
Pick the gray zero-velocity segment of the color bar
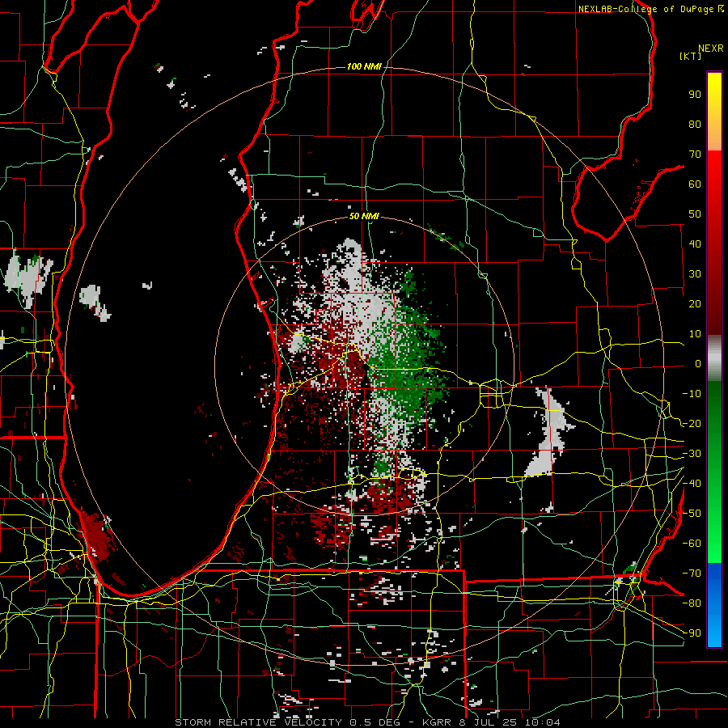[x=714, y=358]
